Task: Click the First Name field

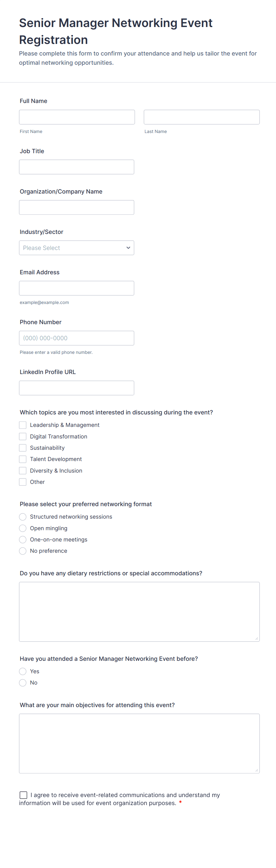Action: 77,117
